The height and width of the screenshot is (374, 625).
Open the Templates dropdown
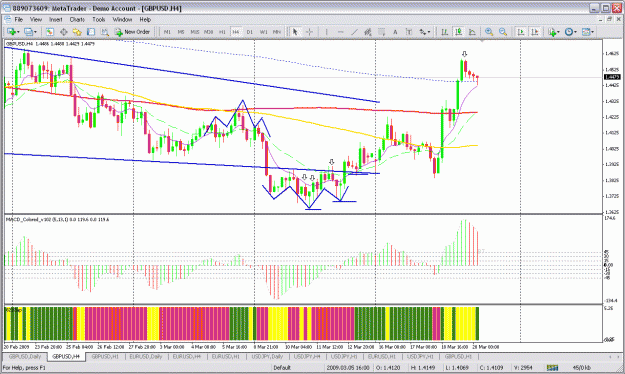(x=588, y=32)
